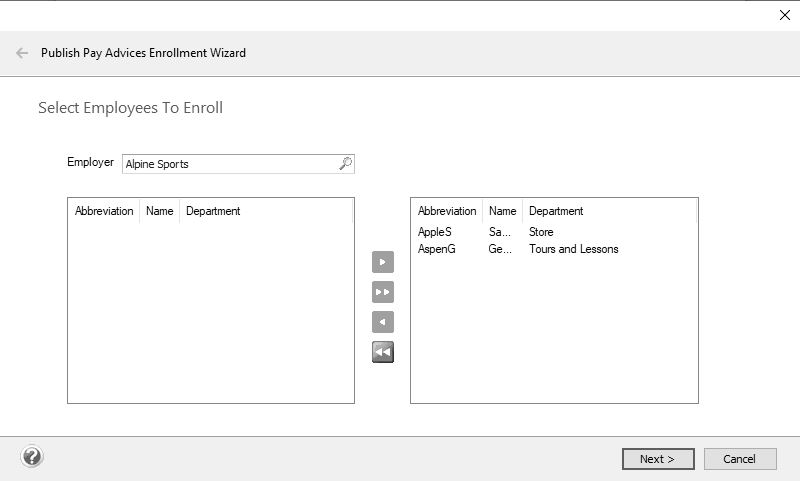Sort right list by Name header
Viewport: 800px width, 481px height.
pyautogui.click(x=503, y=211)
